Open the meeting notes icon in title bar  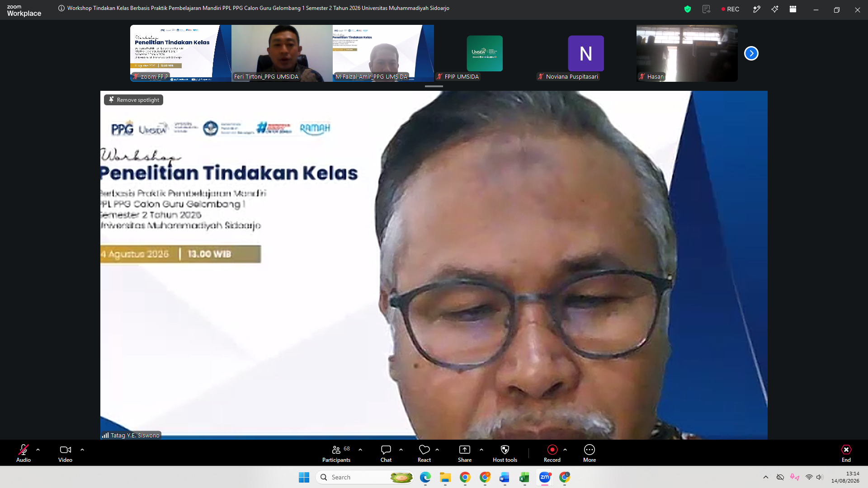[x=706, y=9]
